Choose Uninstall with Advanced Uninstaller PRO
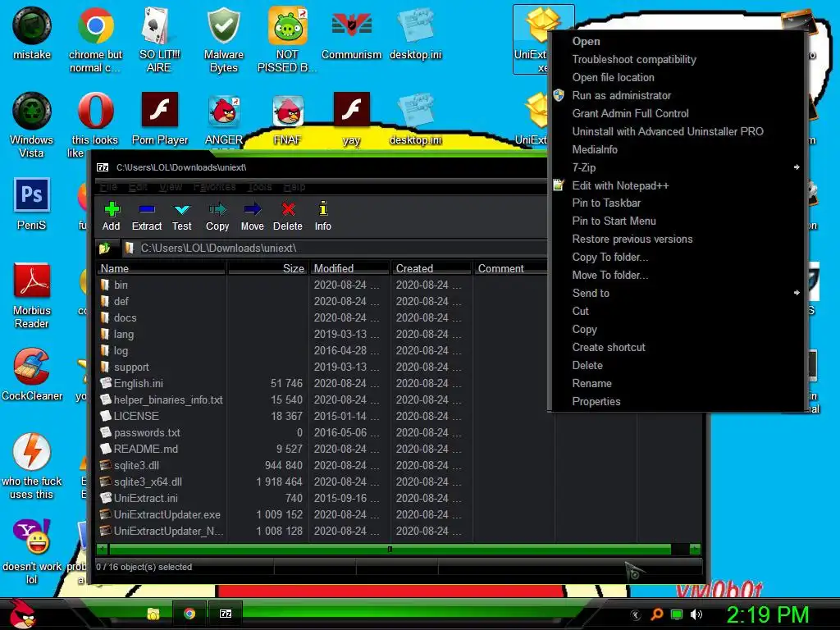 pyautogui.click(x=677, y=131)
